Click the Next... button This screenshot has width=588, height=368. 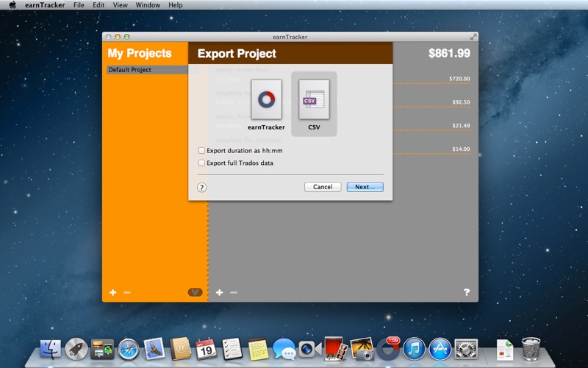point(365,187)
